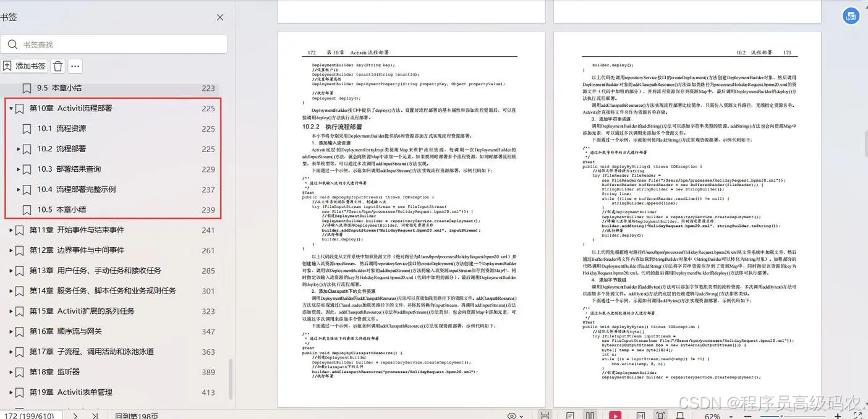Image resolution: width=868 pixels, height=419 pixels.
Task: Click page number 229 of 10.3 row
Action: pos(208,169)
